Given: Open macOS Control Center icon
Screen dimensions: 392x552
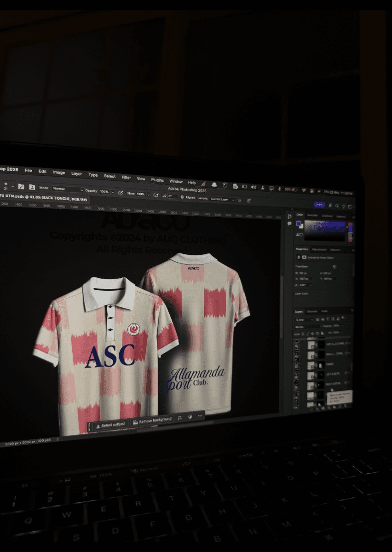Looking at the screenshot, I should [x=311, y=190].
